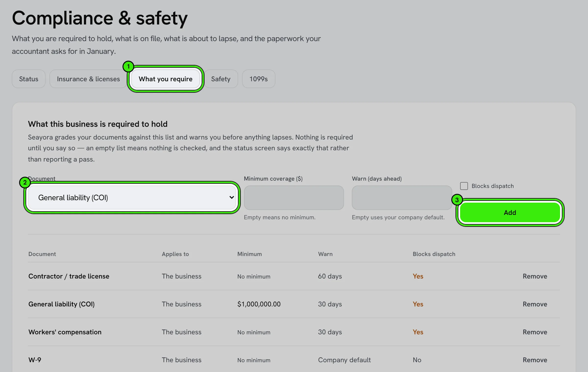Viewport: 588px width, 372px height.
Task: Click the 30 days value in General liability row
Action: (330, 304)
